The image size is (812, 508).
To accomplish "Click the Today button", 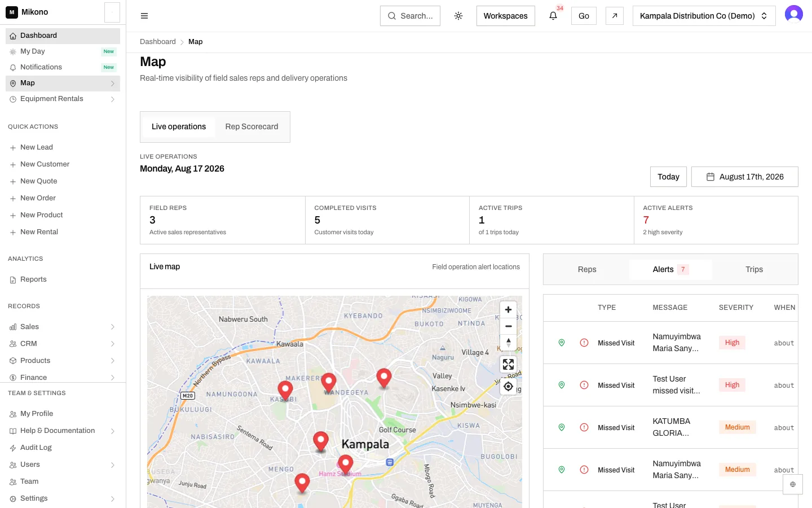I will pyautogui.click(x=668, y=177).
